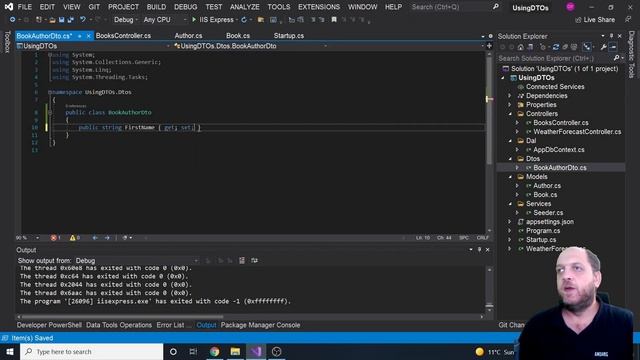The height and width of the screenshot is (360, 640).
Task: Click split editor plus icon
Action: pyautogui.click(x=489, y=46)
